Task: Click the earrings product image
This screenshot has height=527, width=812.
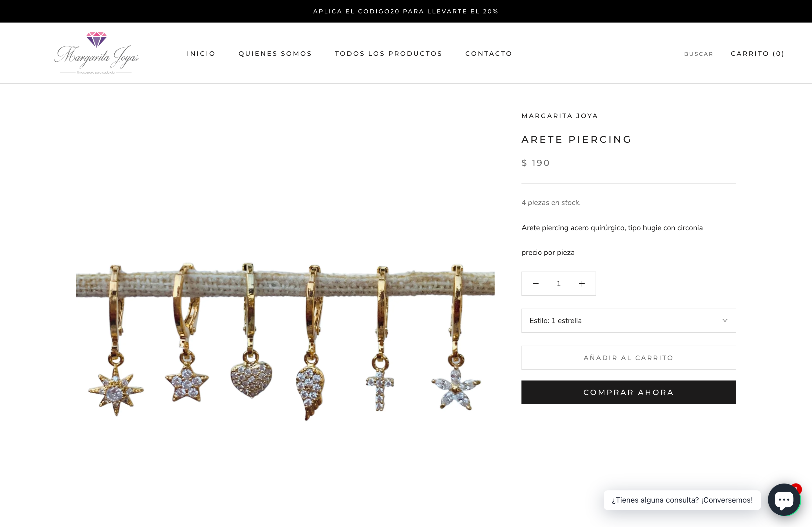Action: coord(285,341)
